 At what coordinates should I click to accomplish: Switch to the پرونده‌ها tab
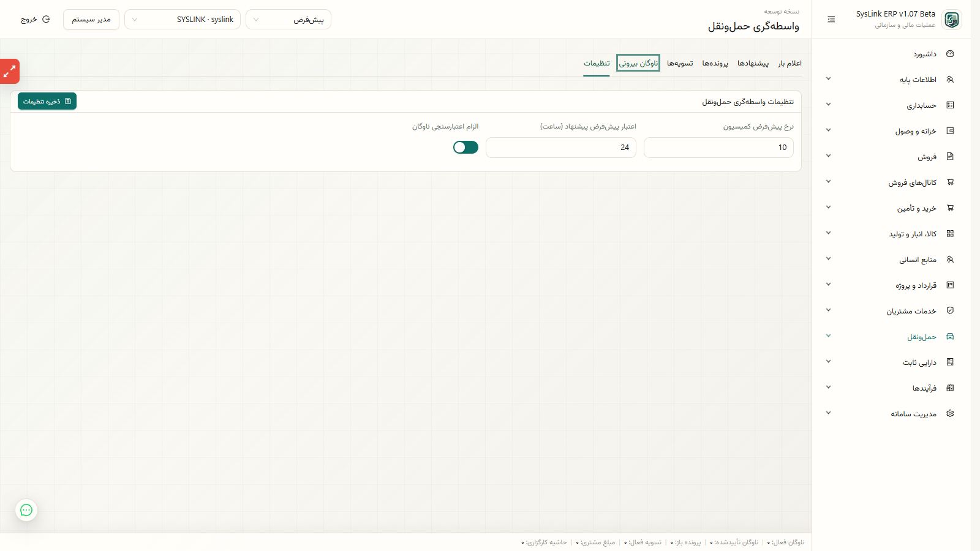(x=715, y=63)
